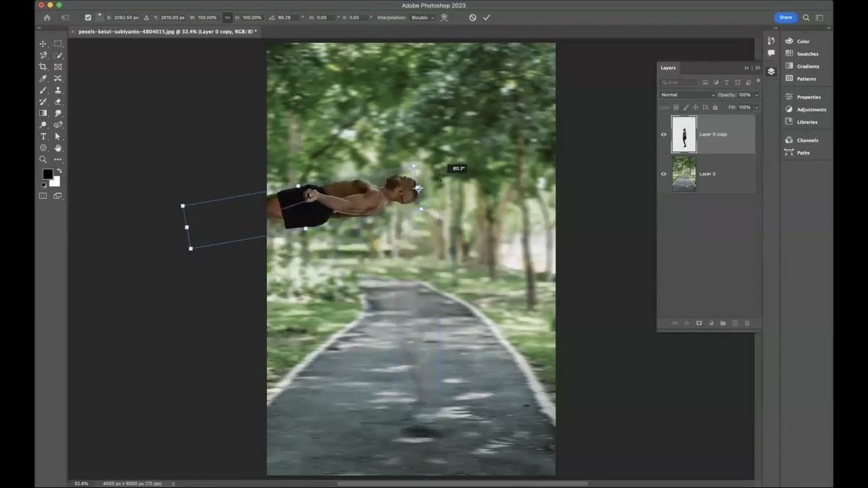Swap foreground and background colors
868x488 pixels.
pyautogui.click(x=58, y=171)
